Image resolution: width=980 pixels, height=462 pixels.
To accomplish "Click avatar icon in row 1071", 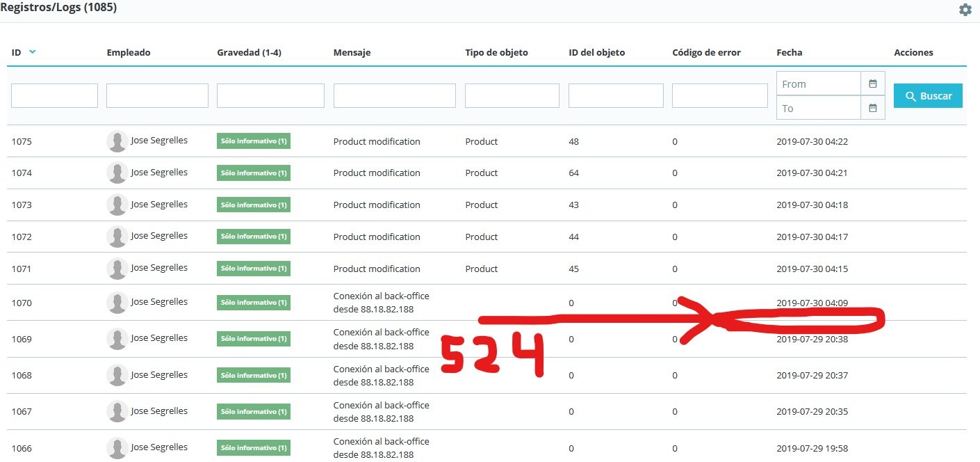I will [117, 269].
